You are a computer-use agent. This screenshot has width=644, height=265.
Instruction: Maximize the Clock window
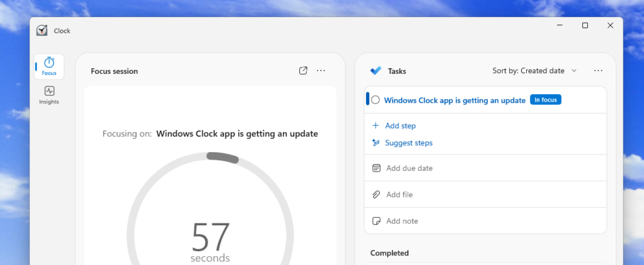click(585, 25)
